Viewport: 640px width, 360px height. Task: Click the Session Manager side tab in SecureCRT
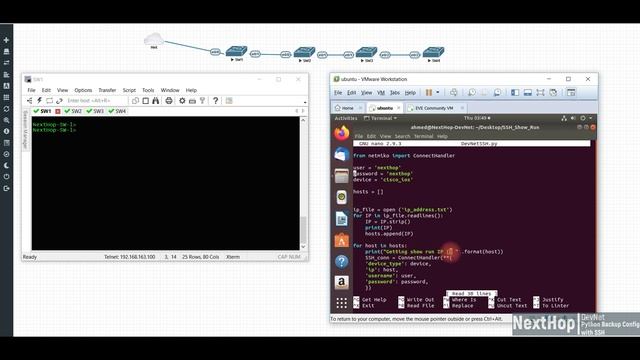[25, 130]
